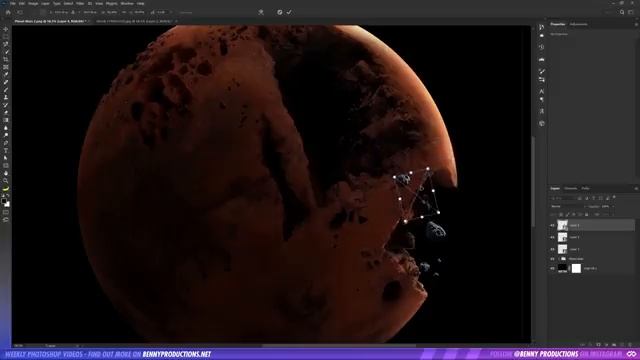The height and width of the screenshot is (360, 640).
Task: Toggle Quick Mask mode
Action: [x=6, y=212]
